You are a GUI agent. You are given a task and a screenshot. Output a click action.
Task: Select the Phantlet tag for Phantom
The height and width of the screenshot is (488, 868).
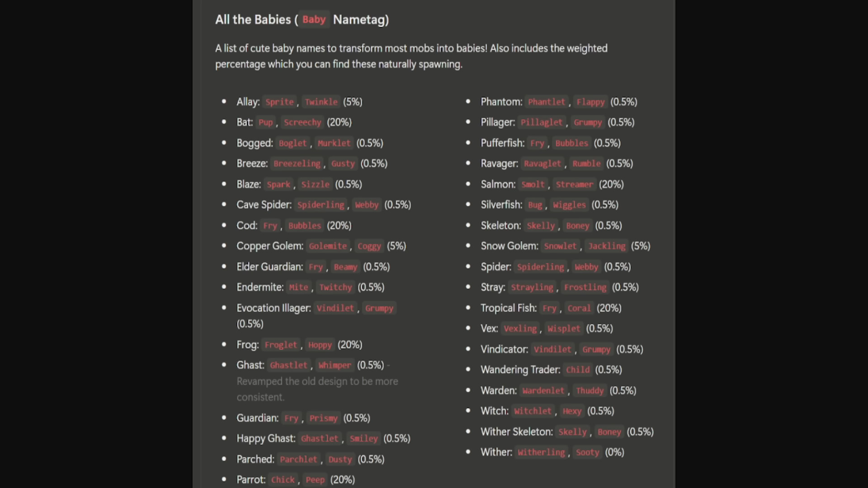pyautogui.click(x=547, y=102)
